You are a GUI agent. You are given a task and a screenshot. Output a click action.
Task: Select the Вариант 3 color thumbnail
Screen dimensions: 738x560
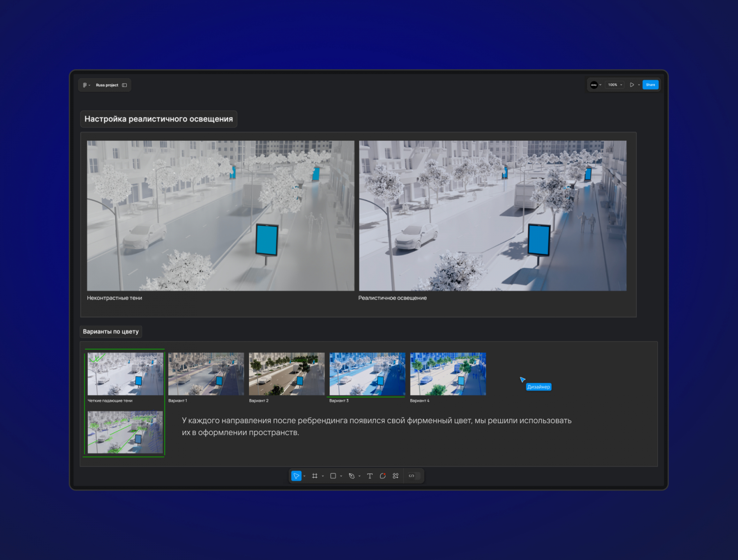[367, 374]
